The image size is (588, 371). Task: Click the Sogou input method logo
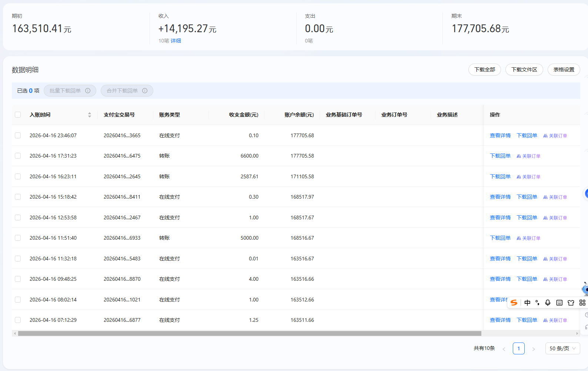pos(514,303)
